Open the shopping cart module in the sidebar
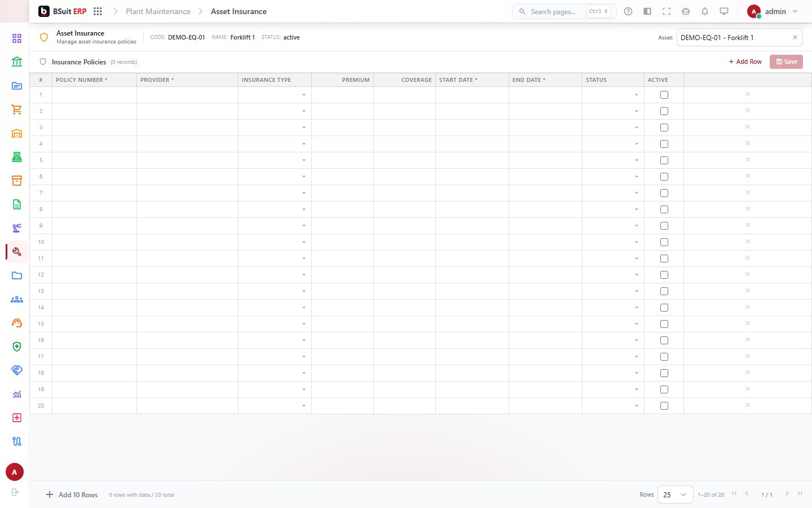Image resolution: width=812 pixels, height=508 pixels. (17, 110)
